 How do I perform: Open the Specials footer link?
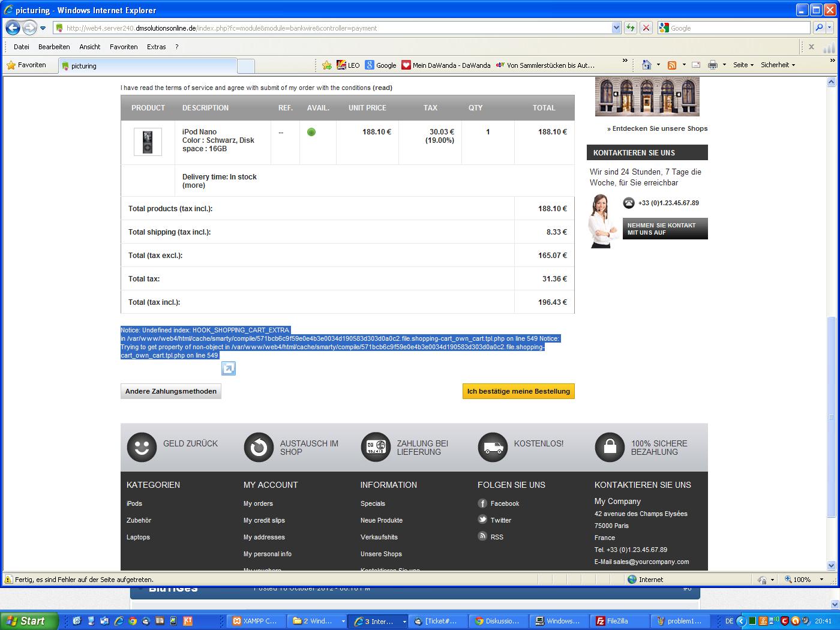(x=373, y=503)
